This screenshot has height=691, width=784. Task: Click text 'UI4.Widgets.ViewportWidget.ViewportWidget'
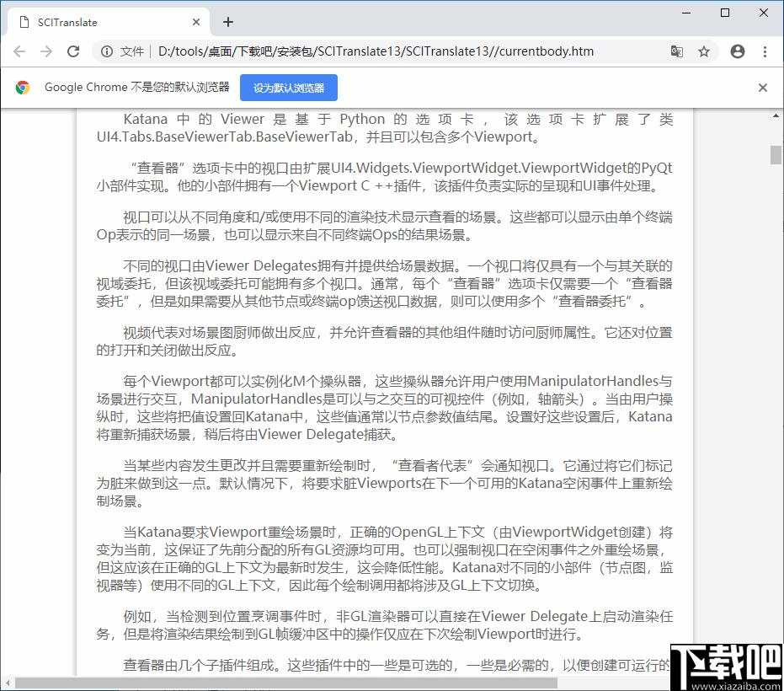tap(479, 168)
